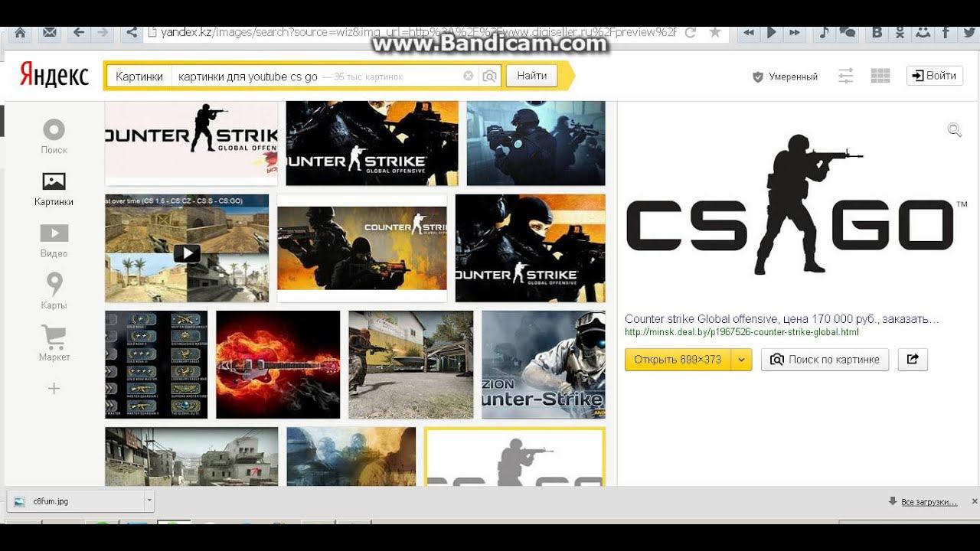Go back with the browser back arrow
Viewport: 980px width, 551px height.
click(x=78, y=32)
